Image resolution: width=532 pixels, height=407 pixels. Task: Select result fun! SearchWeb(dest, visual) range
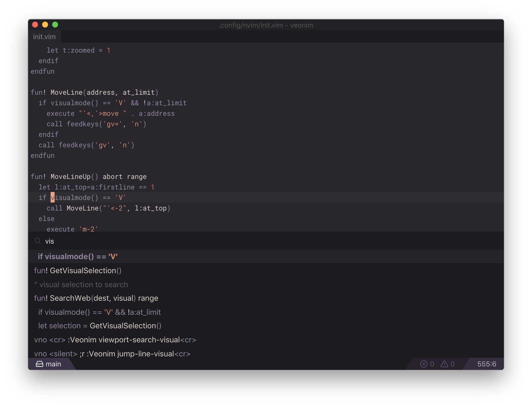[96, 298]
